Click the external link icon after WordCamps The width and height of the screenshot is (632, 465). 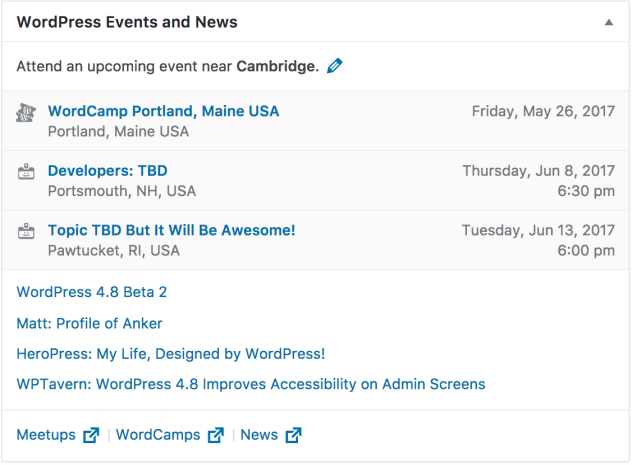pos(216,435)
